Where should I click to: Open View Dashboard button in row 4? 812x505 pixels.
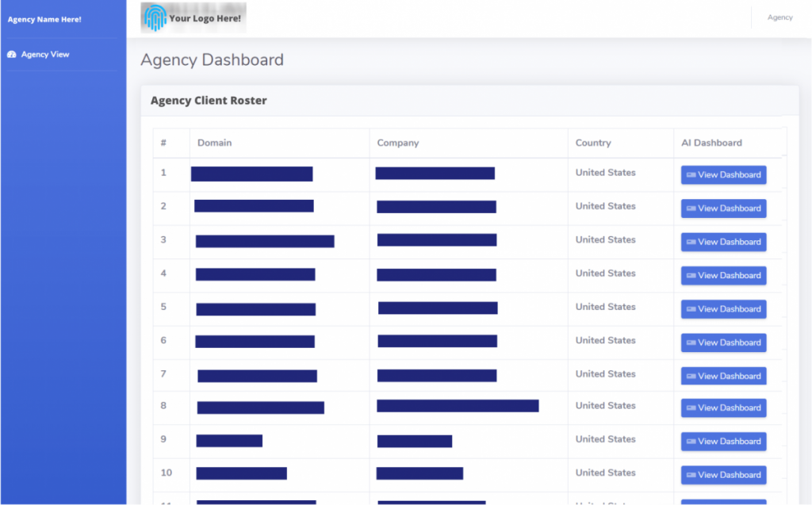point(723,276)
